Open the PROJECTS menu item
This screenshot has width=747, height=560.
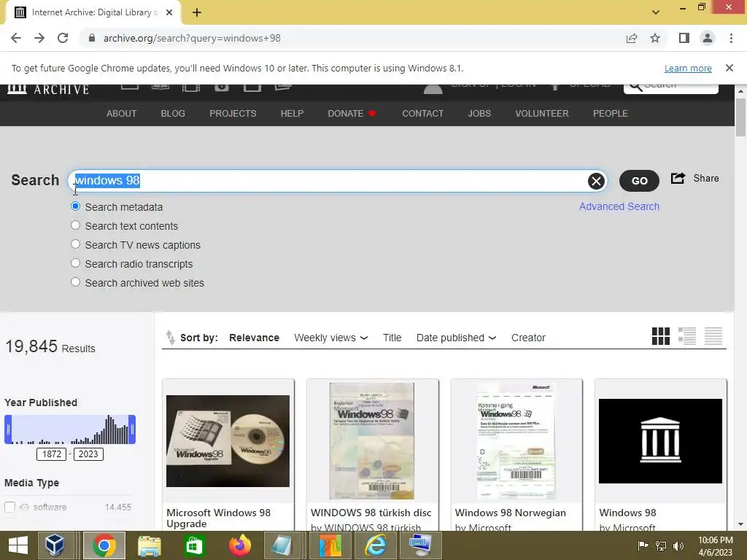[x=233, y=113]
